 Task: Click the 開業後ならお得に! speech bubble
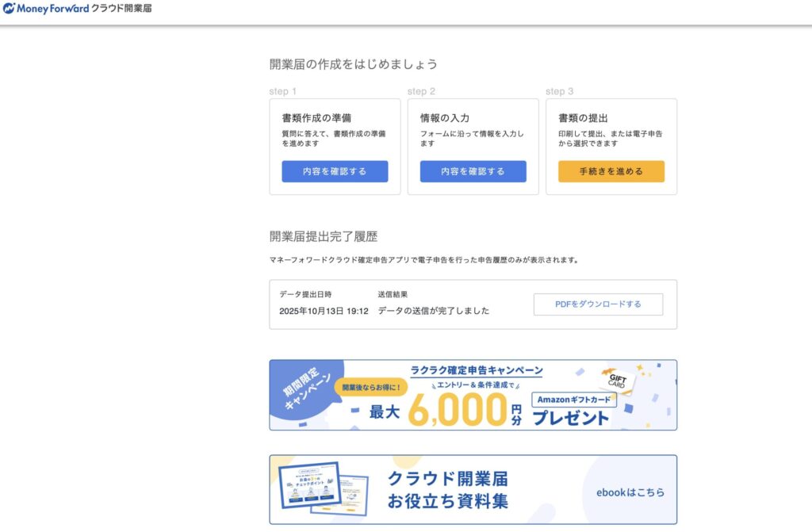tap(371, 387)
